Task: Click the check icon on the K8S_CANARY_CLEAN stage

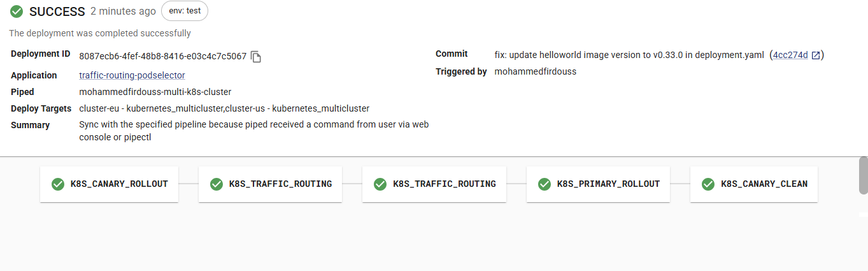Action: (x=708, y=184)
